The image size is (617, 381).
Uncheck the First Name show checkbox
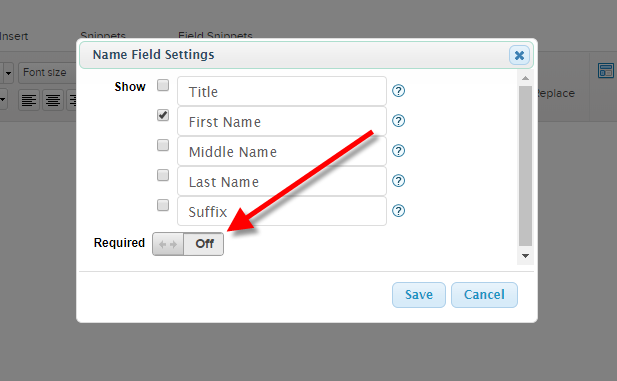(163, 115)
